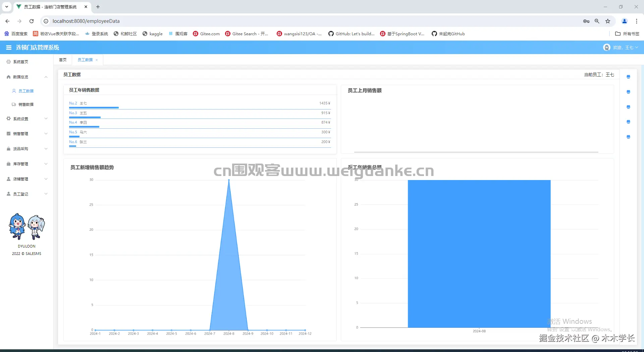
Task: Click the 系统首页 gear icon
Action: (9, 62)
